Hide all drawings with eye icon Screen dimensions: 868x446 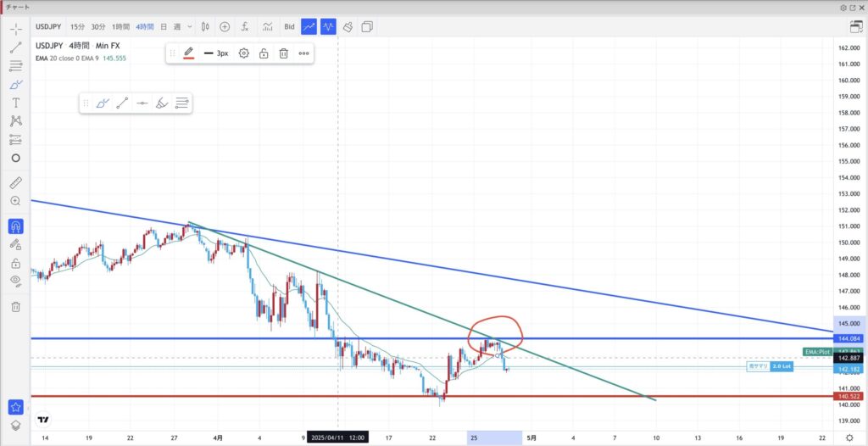click(15, 281)
